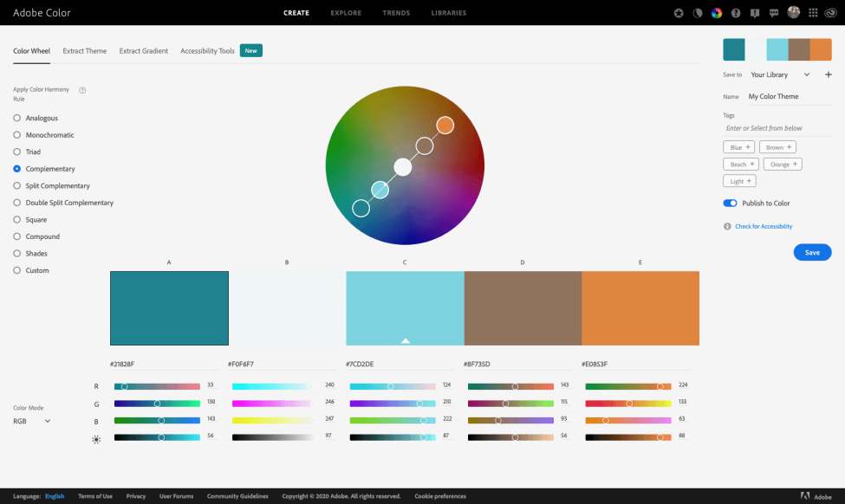Open the Privacy footer link

(x=136, y=496)
